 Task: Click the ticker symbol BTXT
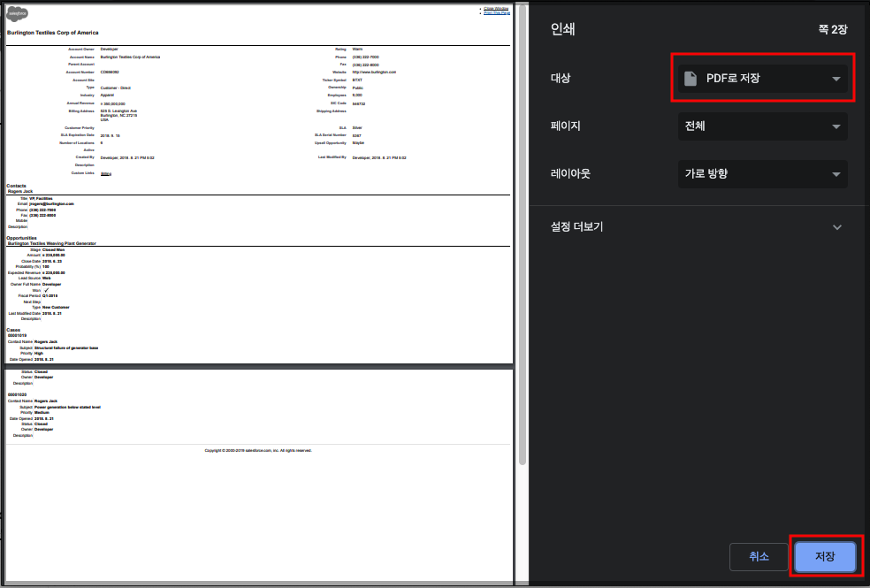pyautogui.click(x=357, y=80)
